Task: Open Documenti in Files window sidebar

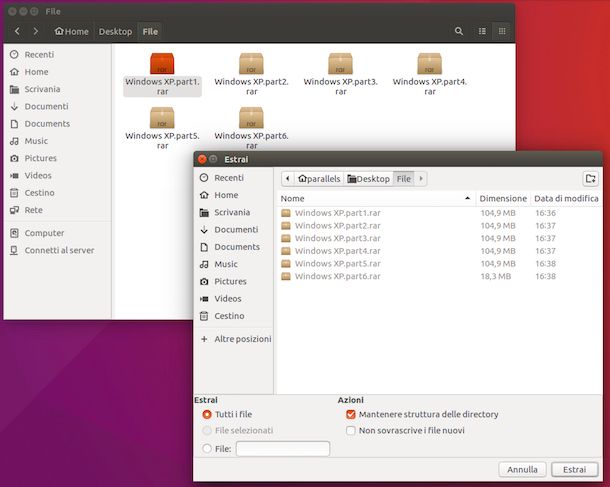Action: 58,106
